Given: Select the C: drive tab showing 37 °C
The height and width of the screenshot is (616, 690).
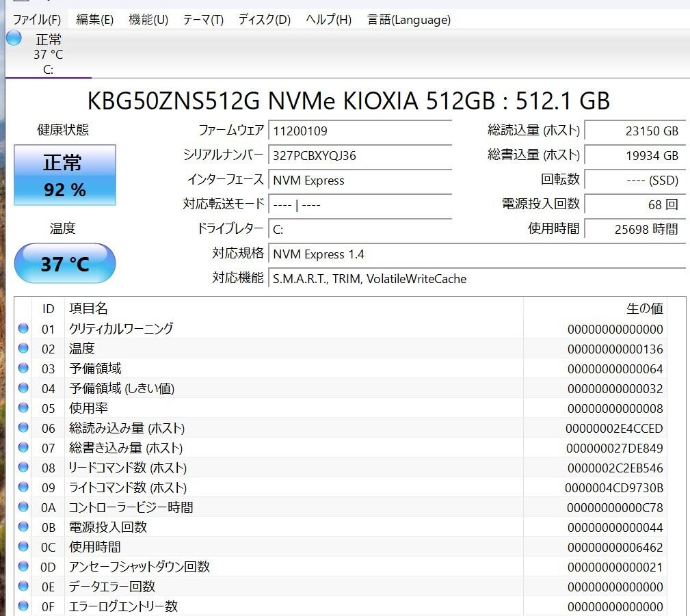Looking at the screenshot, I should coord(48,55).
